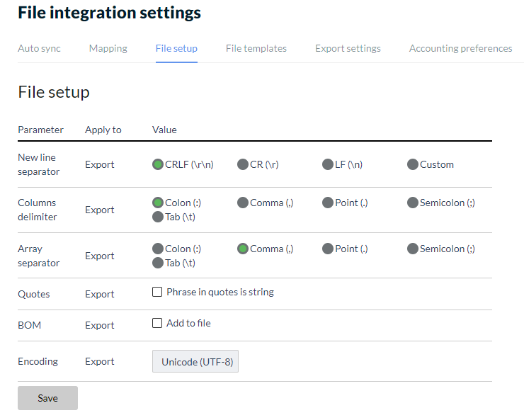Open the Export settings tab
This screenshot has height=420, width=524.
(x=348, y=48)
